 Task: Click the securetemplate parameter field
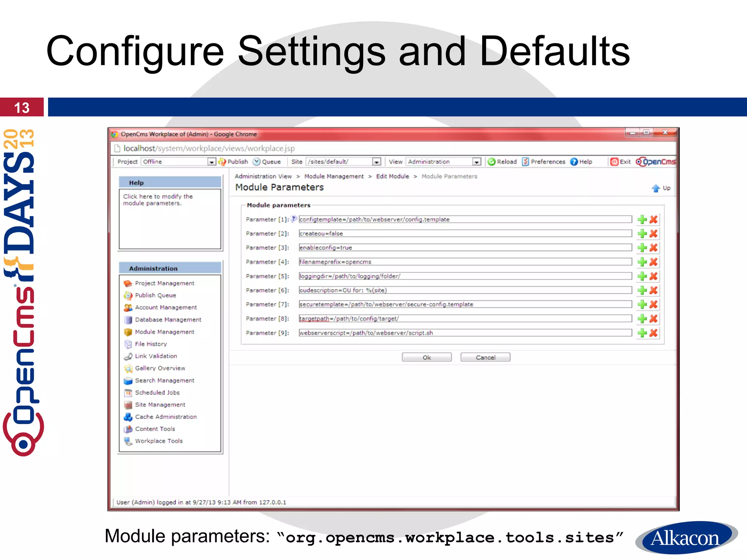tap(465, 304)
